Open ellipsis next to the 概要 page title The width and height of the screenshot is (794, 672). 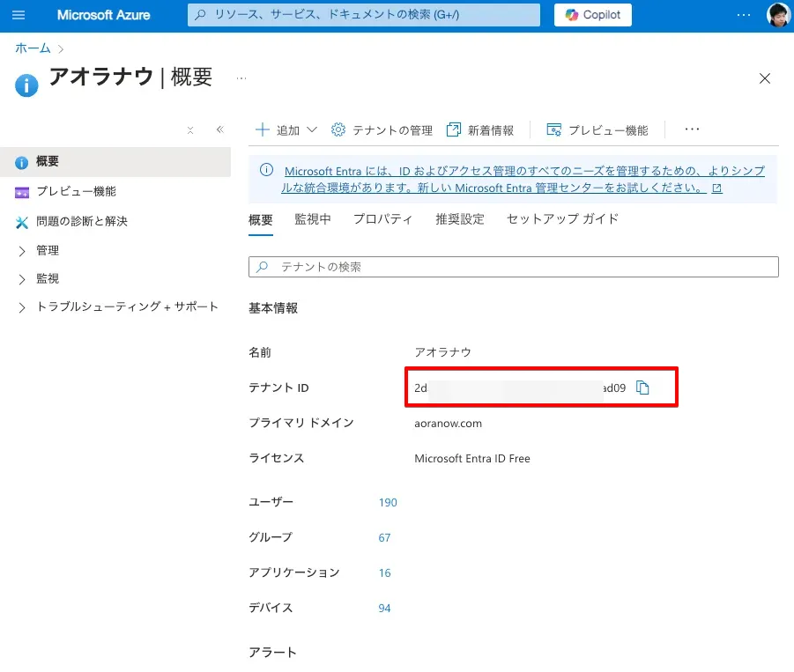tap(241, 78)
